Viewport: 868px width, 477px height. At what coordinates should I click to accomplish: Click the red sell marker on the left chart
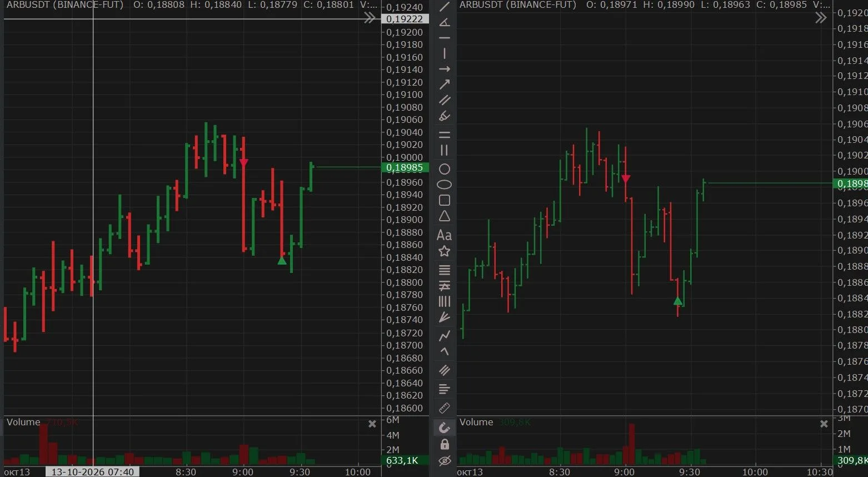pyautogui.click(x=243, y=162)
